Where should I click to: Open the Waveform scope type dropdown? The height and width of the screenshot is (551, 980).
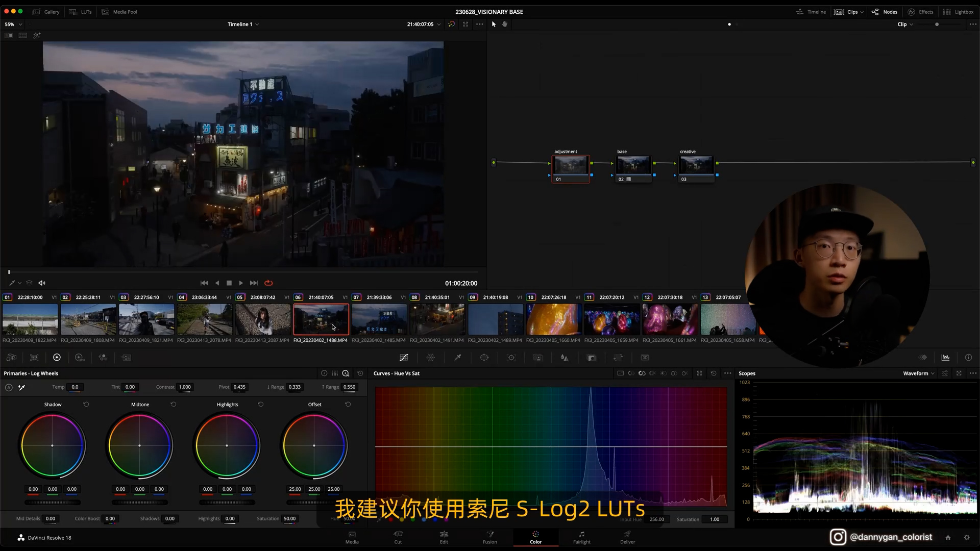(918, 373)
